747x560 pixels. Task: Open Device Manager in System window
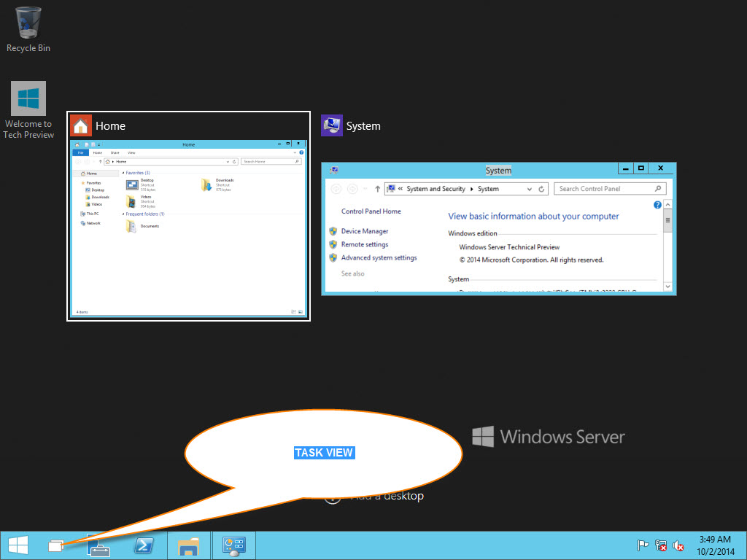(x=365, y=231)
